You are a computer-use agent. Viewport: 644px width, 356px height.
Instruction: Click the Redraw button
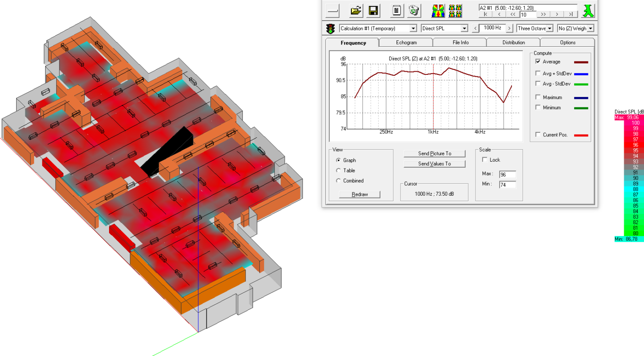click(x=360, y=194)
